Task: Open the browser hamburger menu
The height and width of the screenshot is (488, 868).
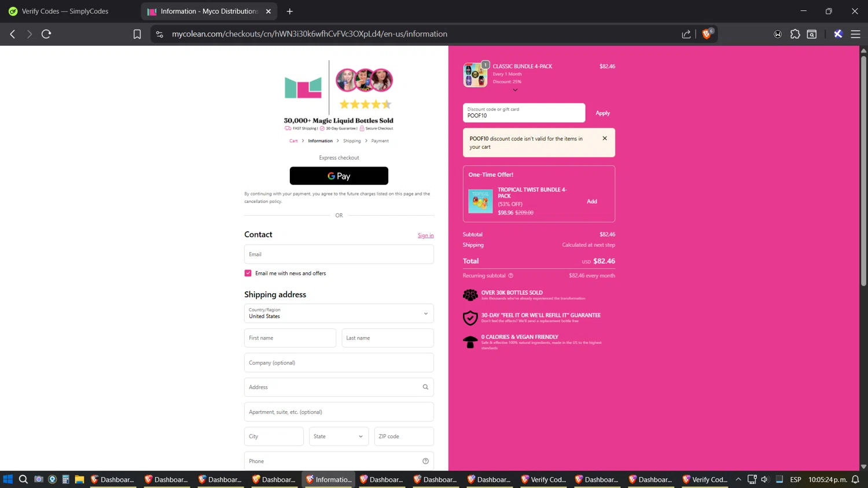Action: click(855, 34)
